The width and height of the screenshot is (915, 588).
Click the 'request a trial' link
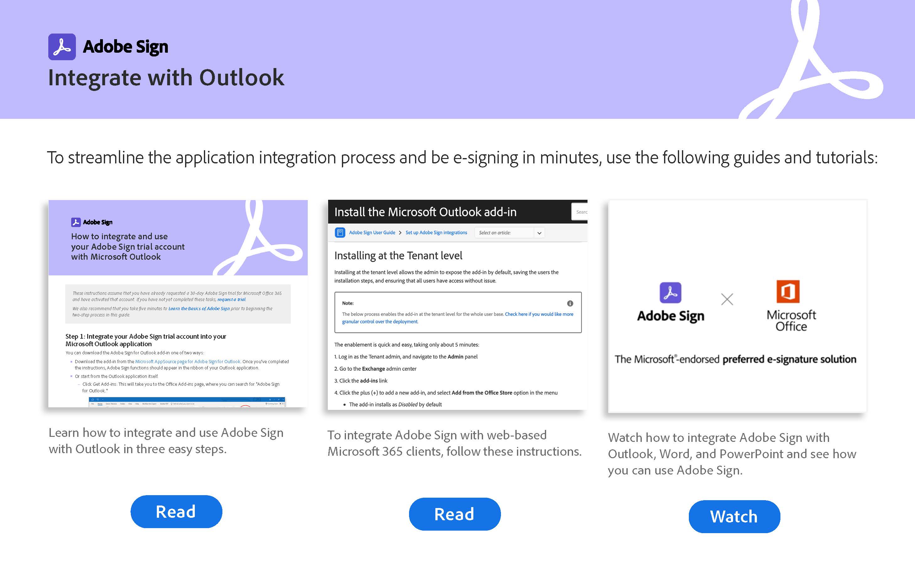tap(231, 300)
